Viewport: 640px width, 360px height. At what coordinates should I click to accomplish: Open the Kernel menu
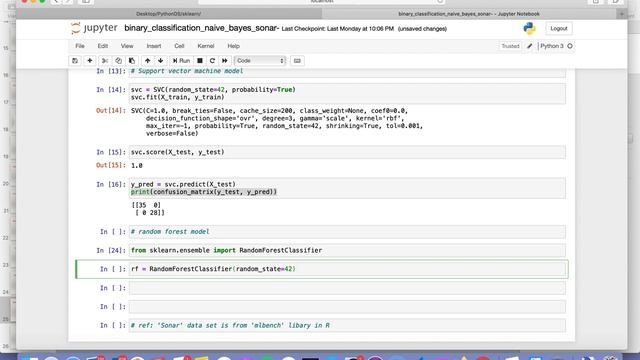[x=206, y=46]
